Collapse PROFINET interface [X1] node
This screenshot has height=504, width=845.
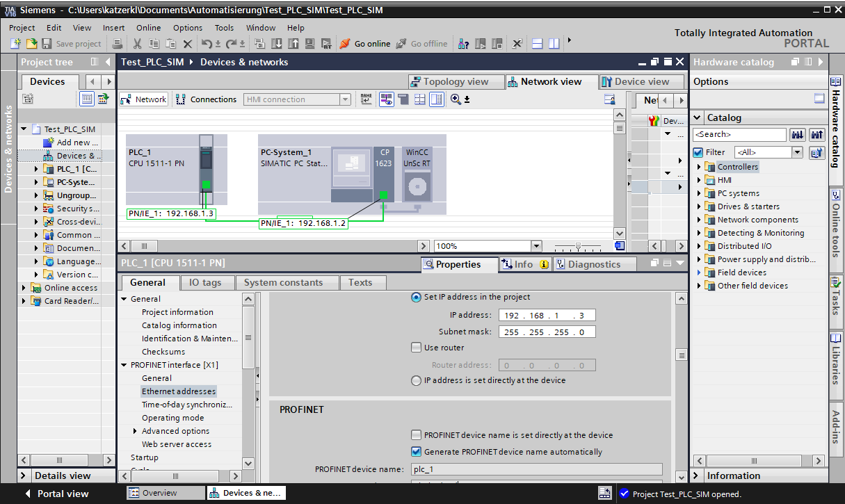[124, 365]
